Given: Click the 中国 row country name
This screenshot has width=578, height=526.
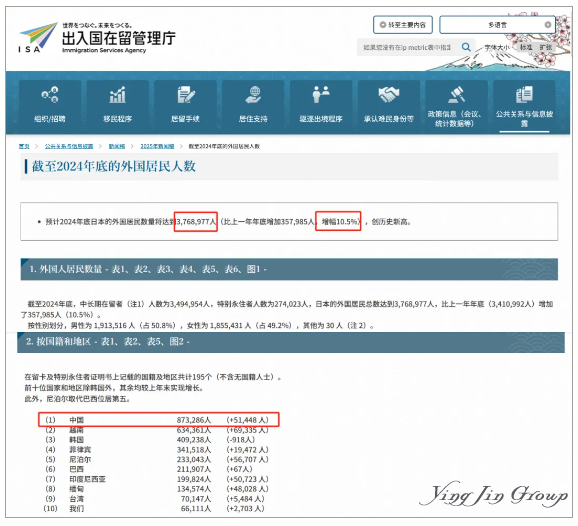Looking at the screenshot, I should coord(77,420).
